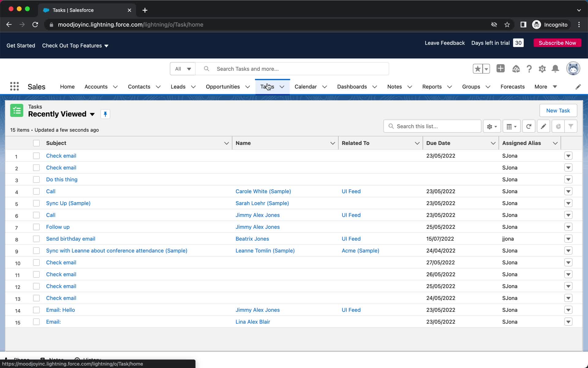Click Subscribe Now button
The image size is (588, 368).
coord(557,43)
